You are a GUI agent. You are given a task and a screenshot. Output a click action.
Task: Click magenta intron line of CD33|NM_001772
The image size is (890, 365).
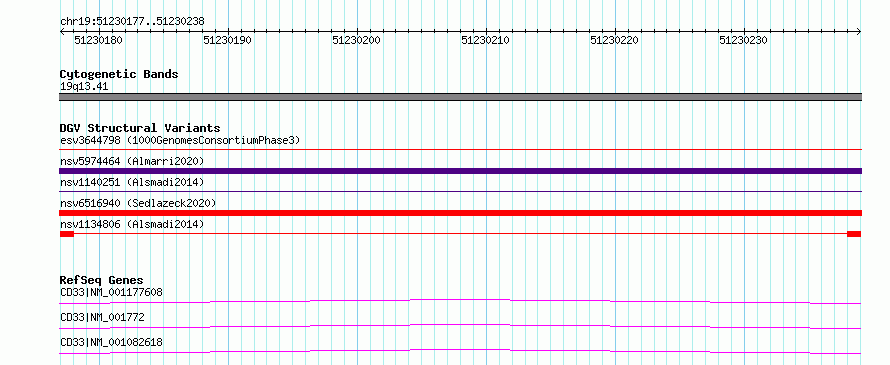coord(460,326)
